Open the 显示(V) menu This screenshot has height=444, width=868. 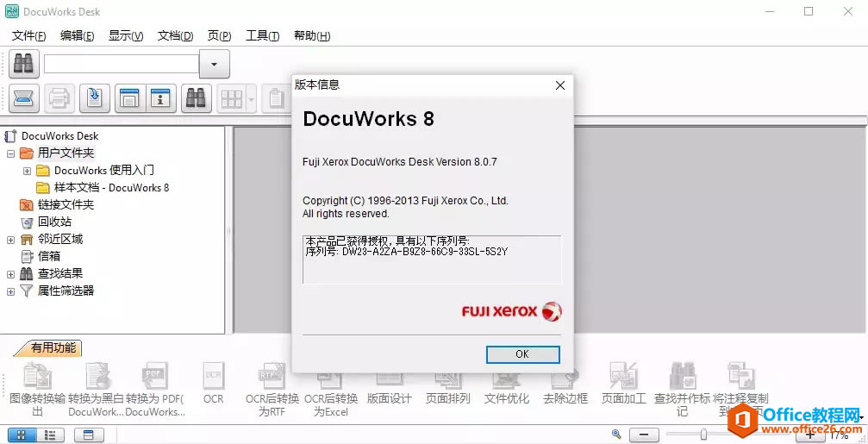tap(126, 36)
